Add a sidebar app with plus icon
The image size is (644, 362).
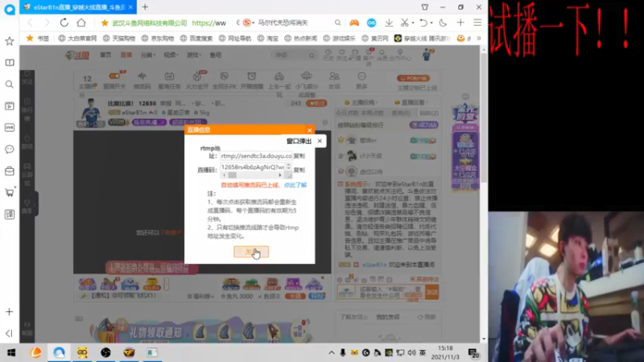[10, 312]
